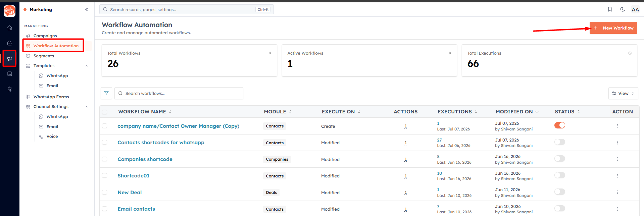Check the Shortcode01 row checkbox
644x216 pixels.
point(105,175)
